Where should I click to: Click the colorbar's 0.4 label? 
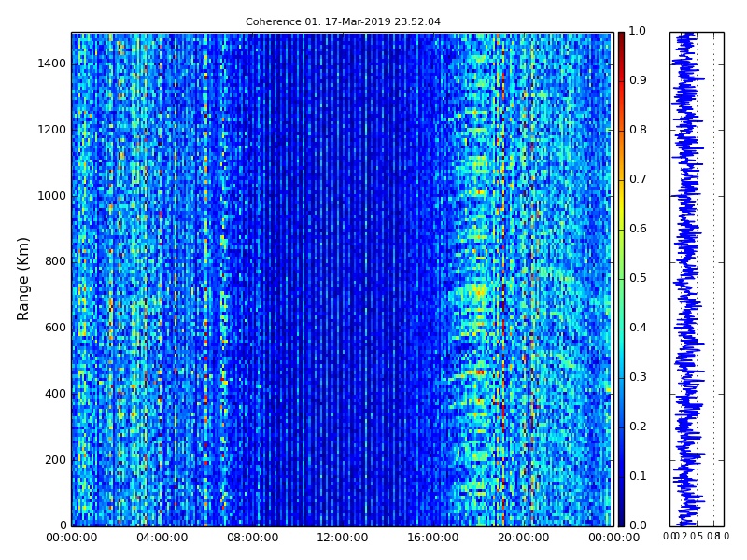click(638, 328)
